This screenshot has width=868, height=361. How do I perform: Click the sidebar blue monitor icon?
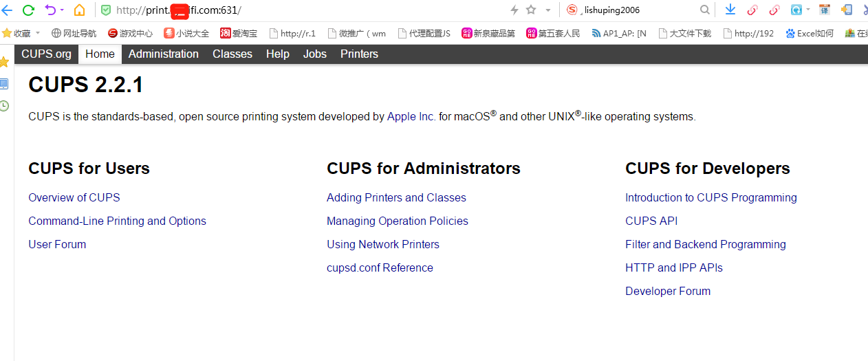click(x=4, y=84)
